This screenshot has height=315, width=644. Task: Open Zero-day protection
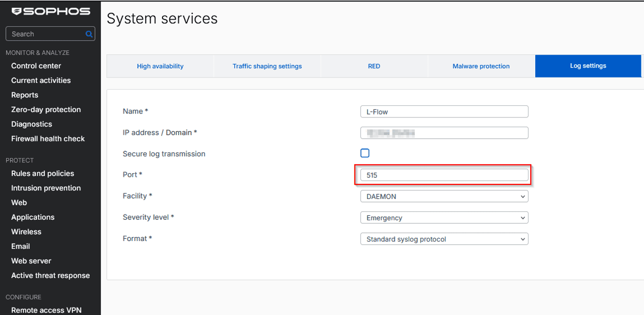46,109
